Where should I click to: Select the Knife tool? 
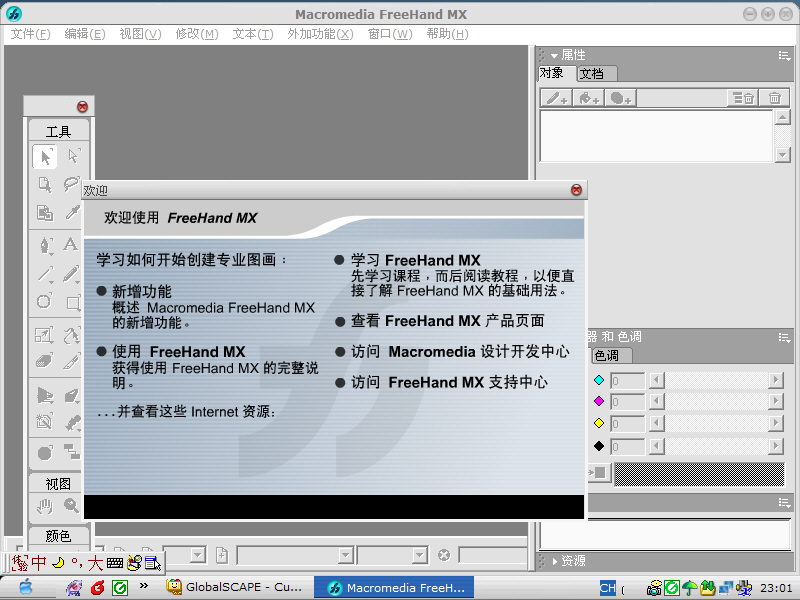(71, 362)
